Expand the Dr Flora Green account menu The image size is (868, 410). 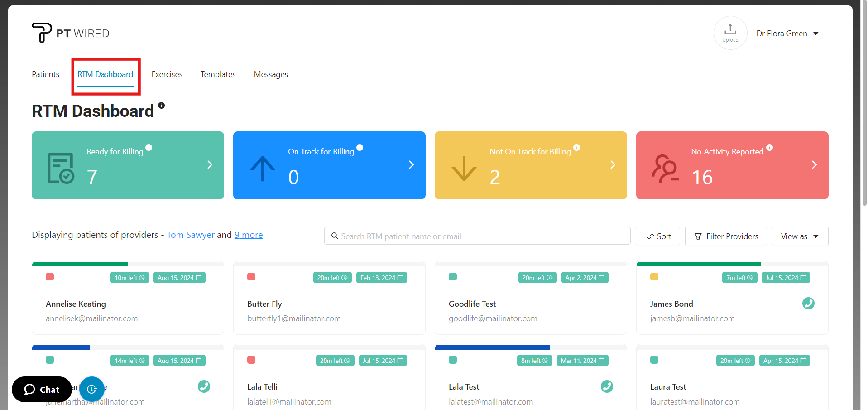tap(788, 33)
